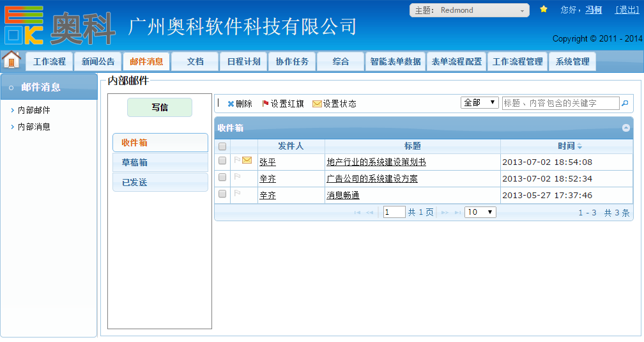Click the flag icon on 消息畅通 row

(237, 194)
